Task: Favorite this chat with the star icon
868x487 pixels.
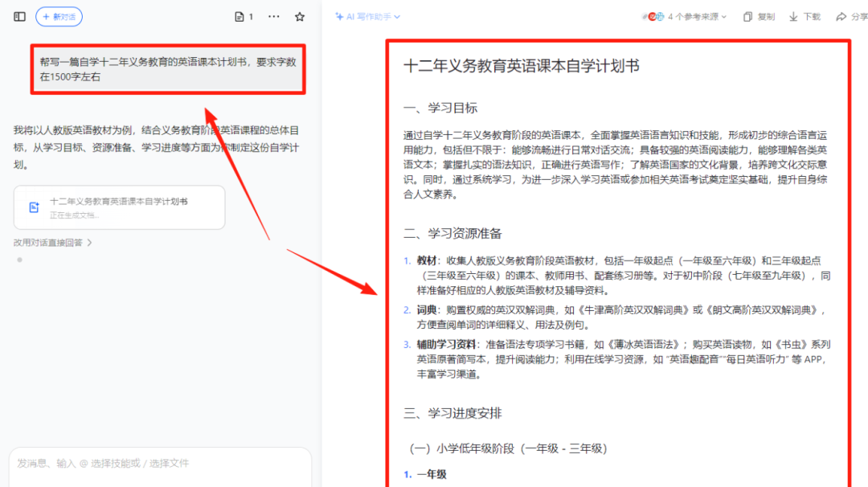Action: click(300, 17)
